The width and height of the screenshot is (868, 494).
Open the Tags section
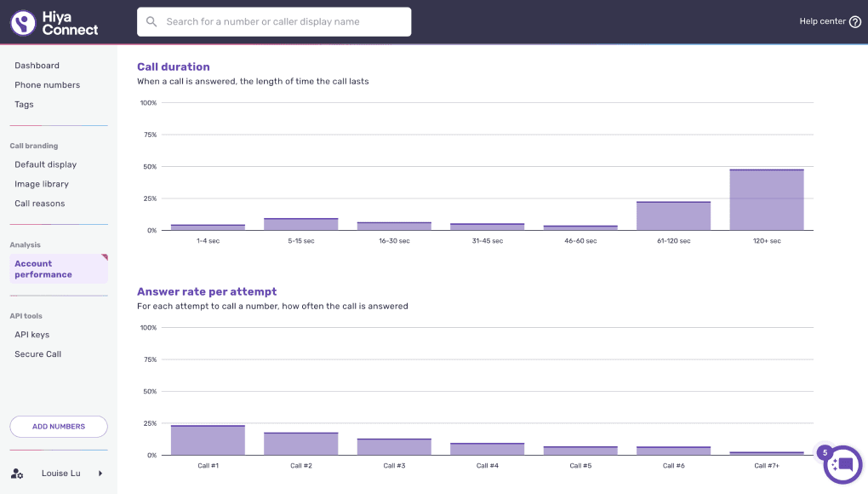24,104
